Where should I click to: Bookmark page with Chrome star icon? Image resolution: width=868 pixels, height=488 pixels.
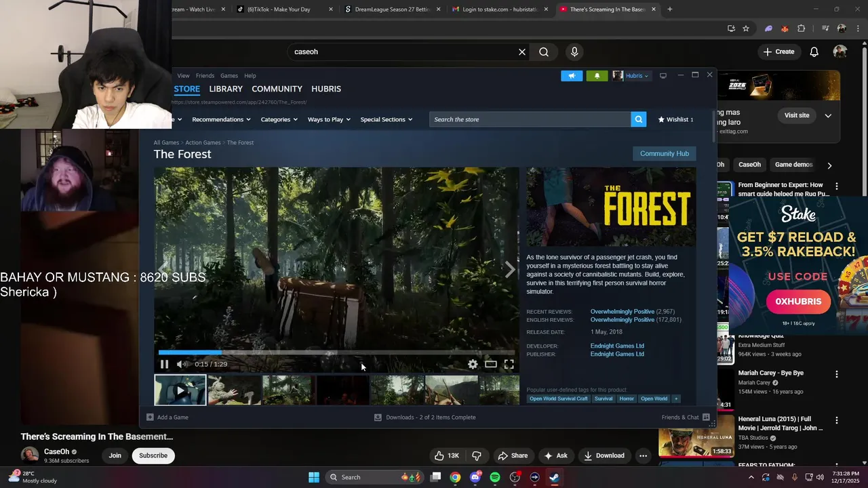[x=746, y=28]
